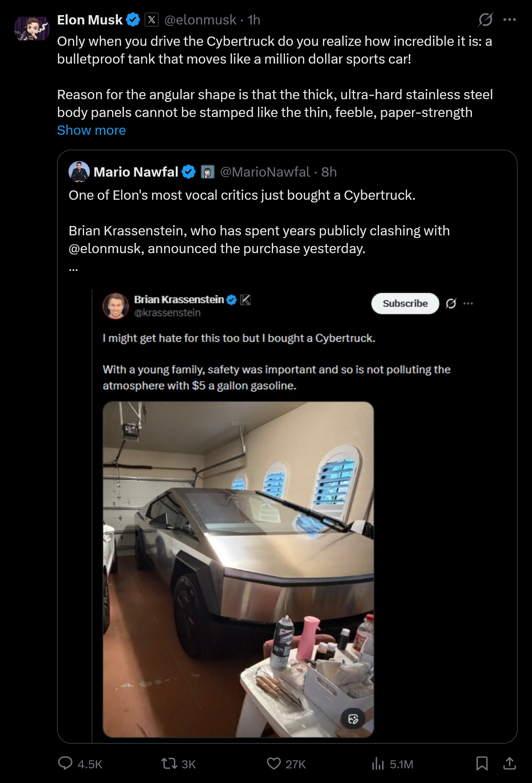Subscribe to Brian Krassenstein
Image resolution: width=532 pixels, height=783 pixels.
405,303
